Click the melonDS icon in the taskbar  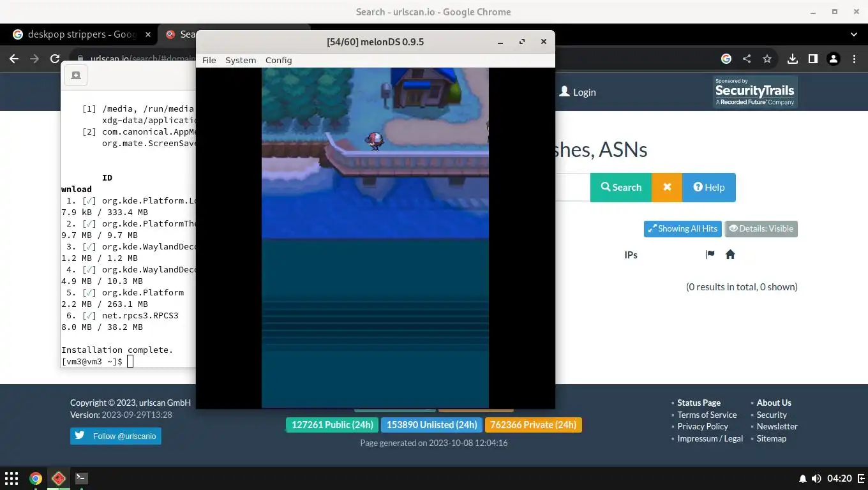(x=59, y=478)
